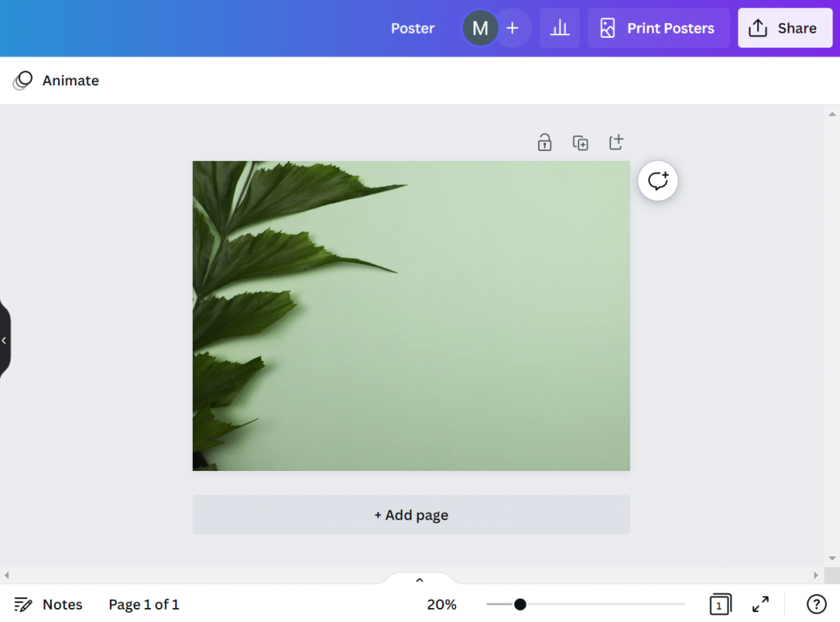View design insights with the chart icon
This screenshot has width=840, height=622.
pyautogui.click(x=559, y=27)
